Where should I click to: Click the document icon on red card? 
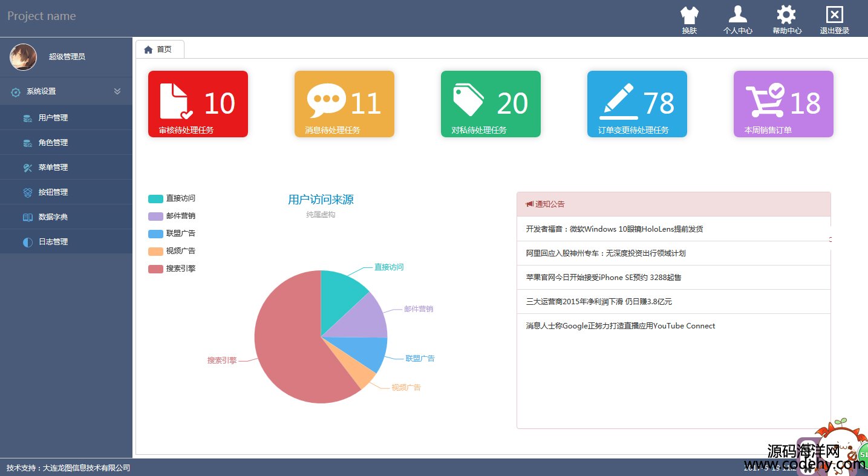pyautogui.click(x=176, y=100)
